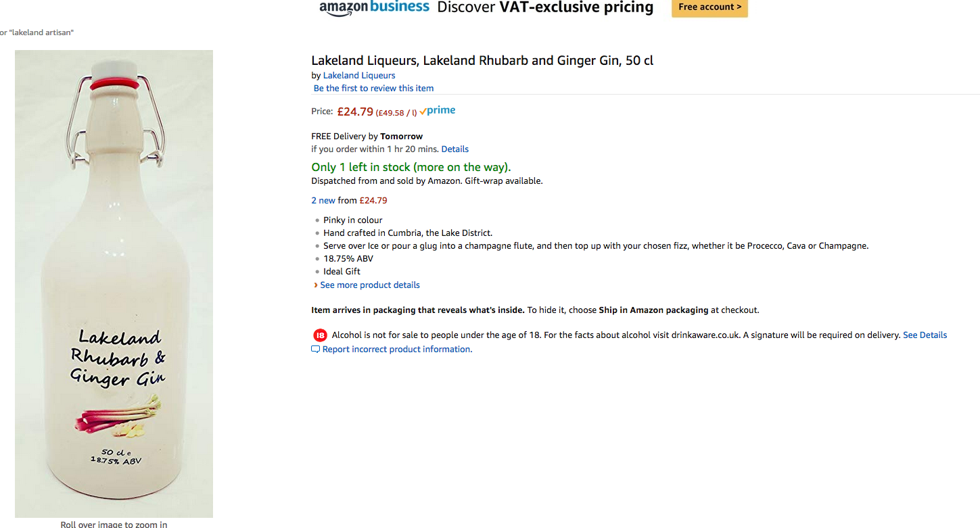Screen dimensions: 980x528
Task: Click the red 18 age-restriction badge
Action: (x=320, y=335)
